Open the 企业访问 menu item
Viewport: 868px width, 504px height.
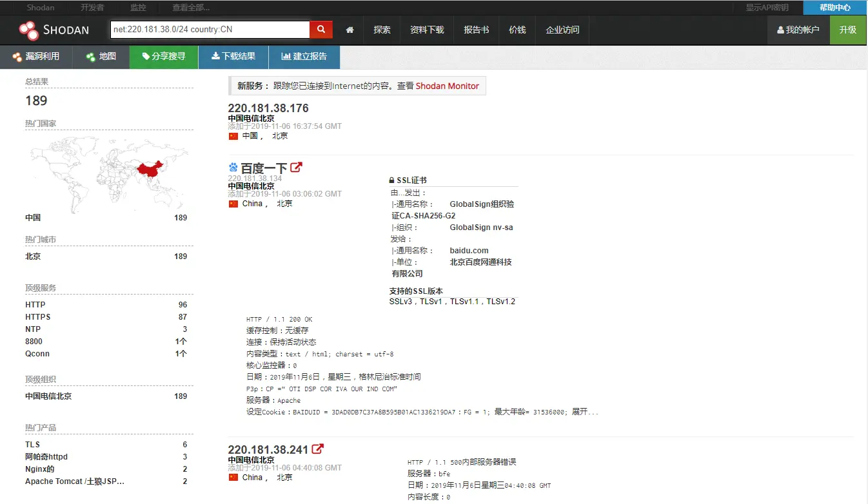[562, 30]
